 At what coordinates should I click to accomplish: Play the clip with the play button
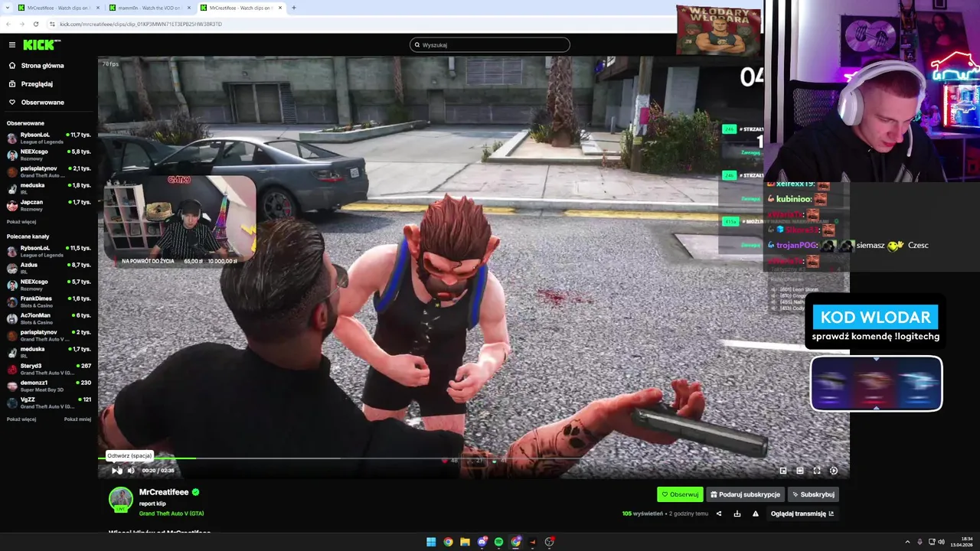pos(116,471)
